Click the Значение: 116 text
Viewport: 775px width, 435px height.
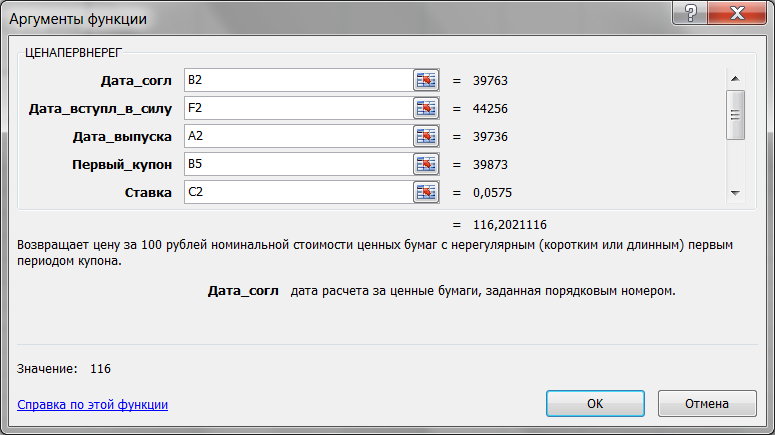click(x=64, y=369)
